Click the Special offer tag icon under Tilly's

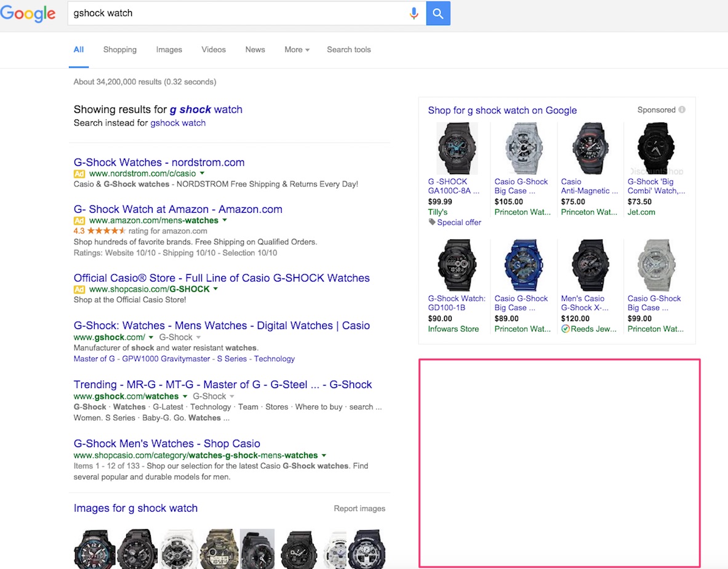coord(432,222)
